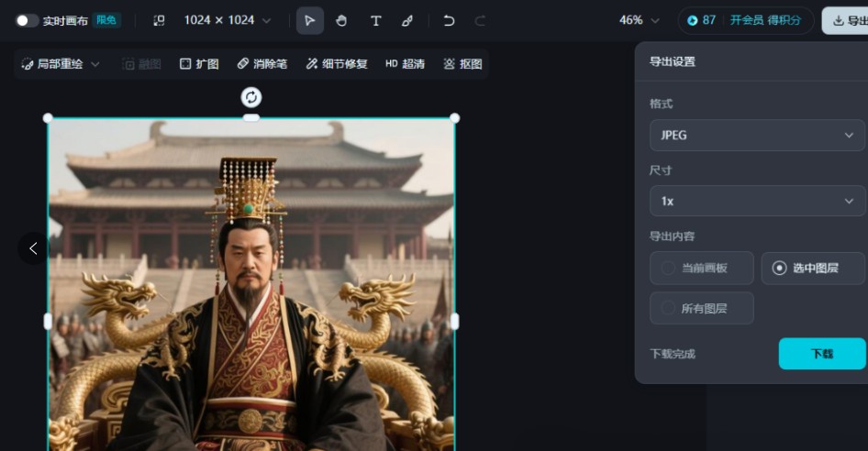Click the 开会员 得积分 link

click(x=764, y=20)
